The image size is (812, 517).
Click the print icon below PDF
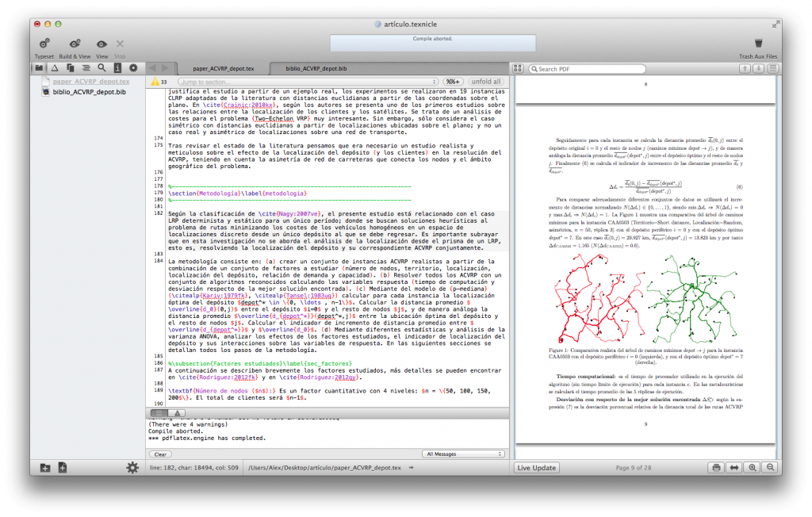[716, 468]
